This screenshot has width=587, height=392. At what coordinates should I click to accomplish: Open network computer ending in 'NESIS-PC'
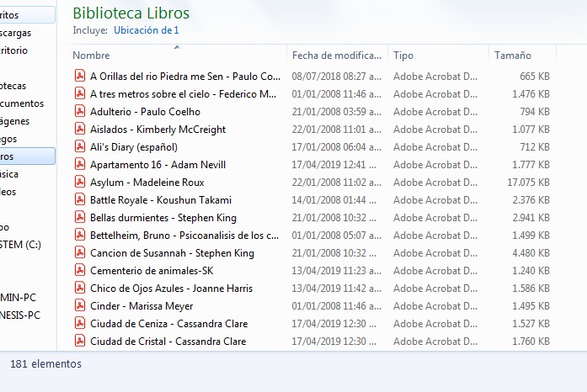20,315
